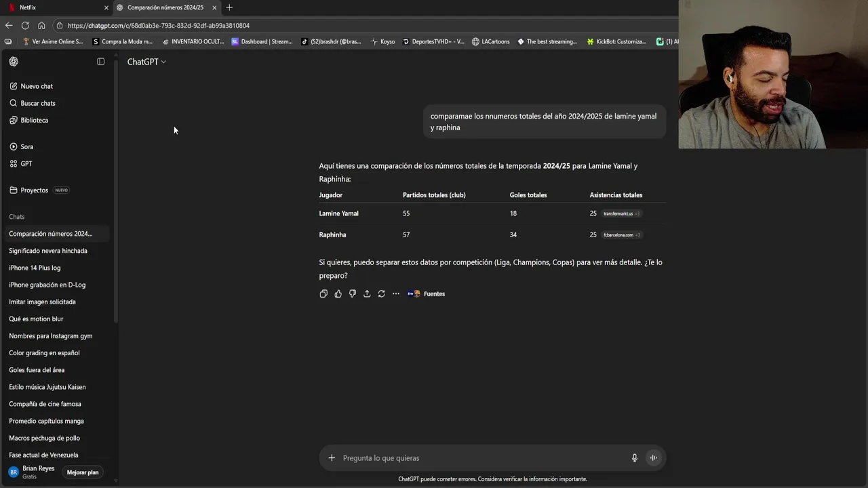Close the 'Comparación números 2024/25' tab
The image size is (868, 488).
pos(214,7)
